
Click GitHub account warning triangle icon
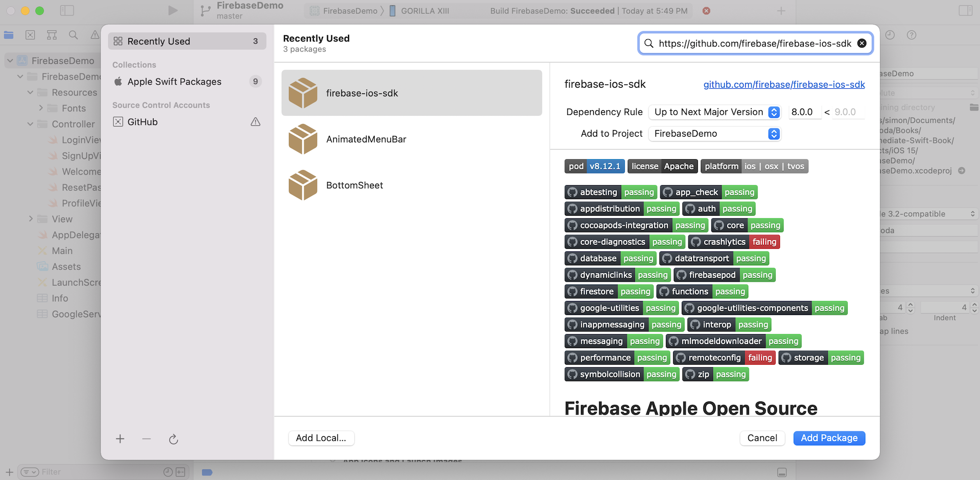tap(255, 122)
